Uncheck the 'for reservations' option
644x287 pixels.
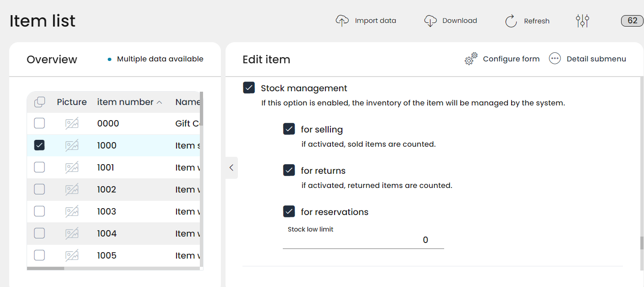click(x=289, y=212)
